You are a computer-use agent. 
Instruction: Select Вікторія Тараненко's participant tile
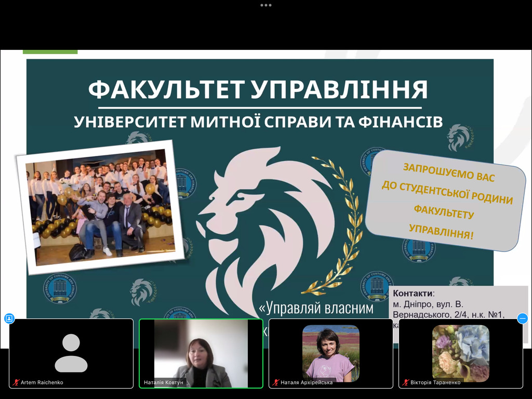[x=461, y=353]
